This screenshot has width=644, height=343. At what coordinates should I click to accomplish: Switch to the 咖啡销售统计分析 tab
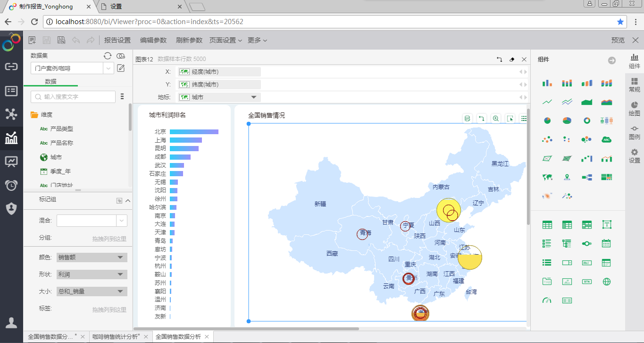point(116,336)
